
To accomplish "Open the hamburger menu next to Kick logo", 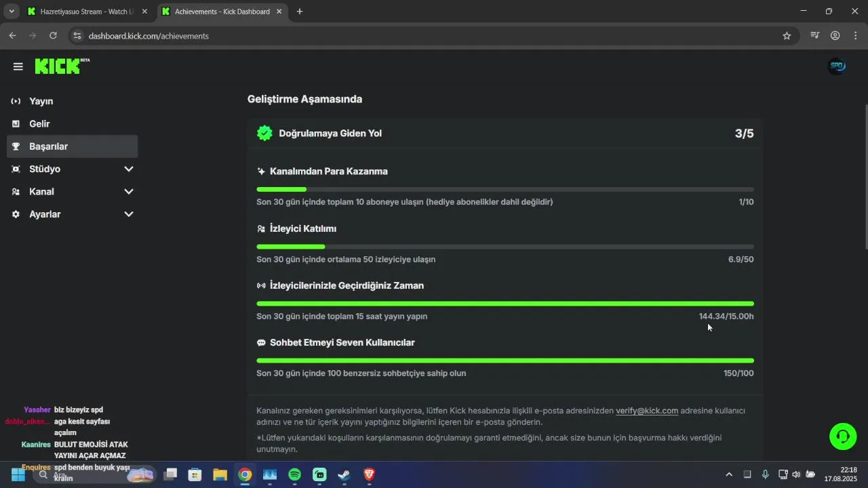I will (x=18, y=66).
